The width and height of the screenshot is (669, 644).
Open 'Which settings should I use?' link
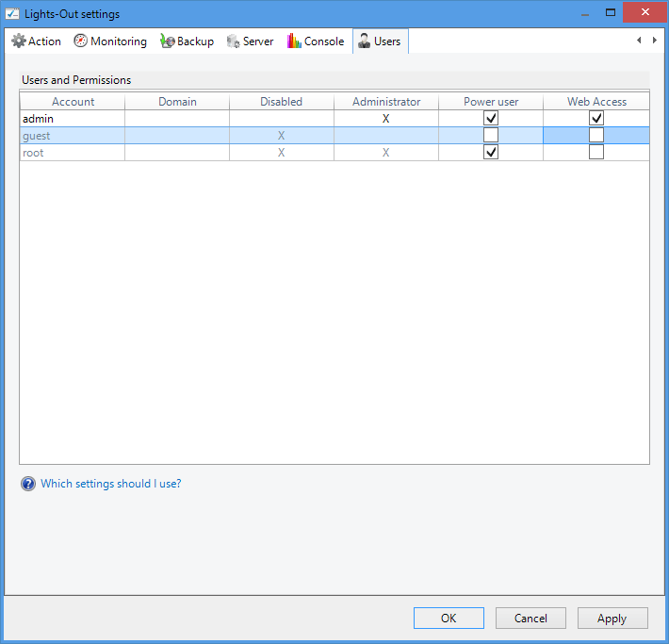coord(111,484)
